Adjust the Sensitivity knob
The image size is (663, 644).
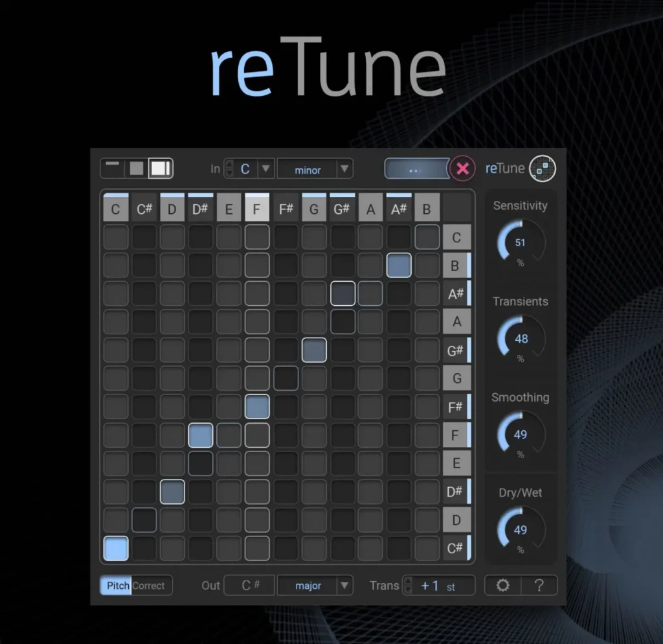[520, 242]
